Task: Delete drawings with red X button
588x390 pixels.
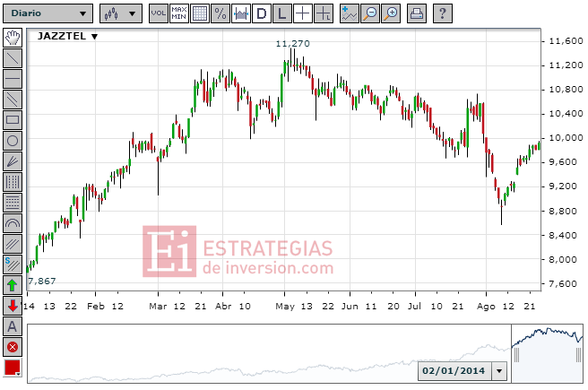Action: tap(13, 347)
